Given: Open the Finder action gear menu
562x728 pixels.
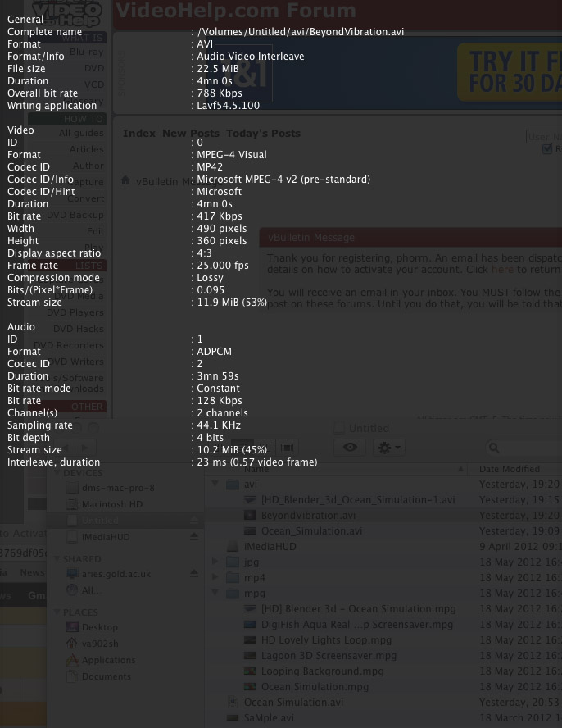Looking at the screenshot, I should [x=389, y=447].
